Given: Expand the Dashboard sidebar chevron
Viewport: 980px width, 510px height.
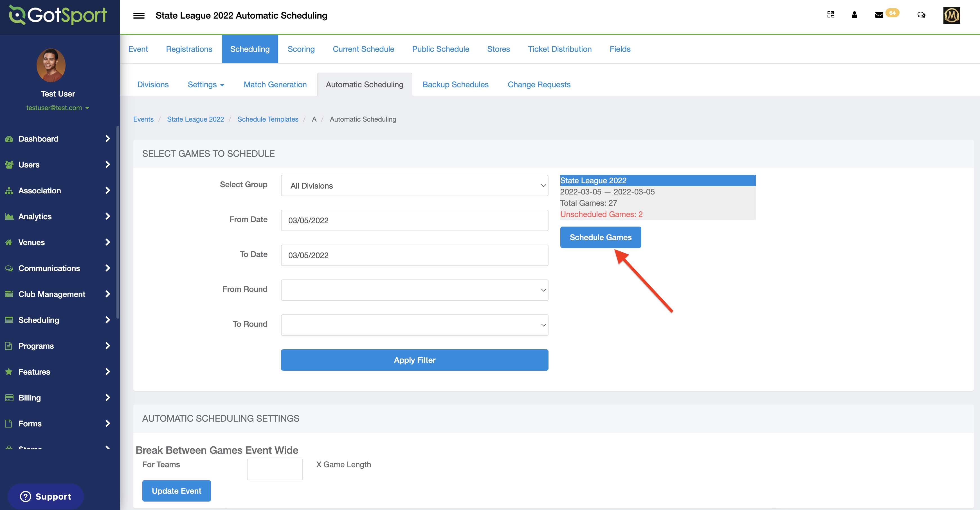Looking at the screenshot, I should [108, 138].
